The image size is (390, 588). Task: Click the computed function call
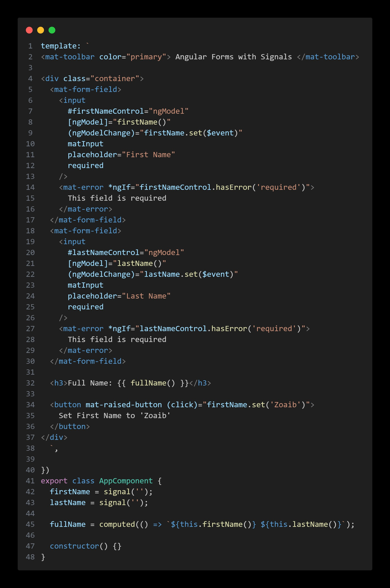[x=117, y=524]
